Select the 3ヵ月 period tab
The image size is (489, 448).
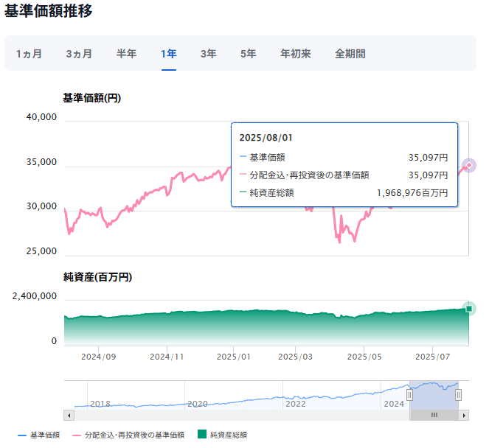[79, 54]
